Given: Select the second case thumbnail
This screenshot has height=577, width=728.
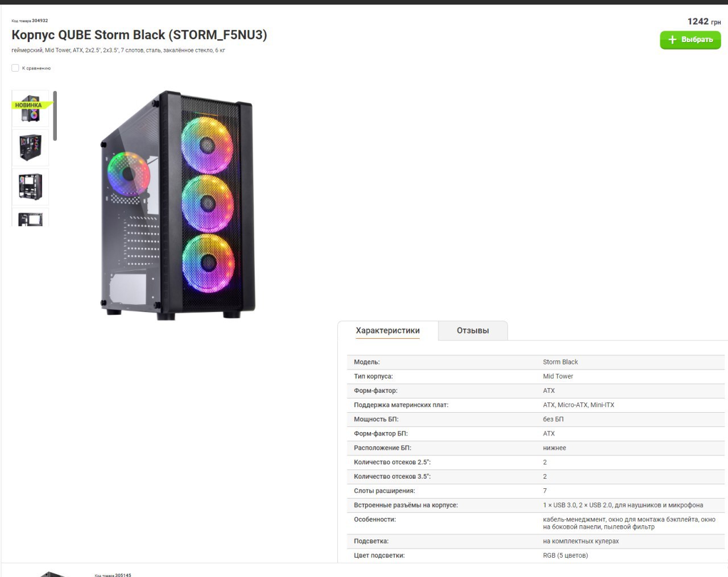Looking at the screenshot, I should pos(30,148).
